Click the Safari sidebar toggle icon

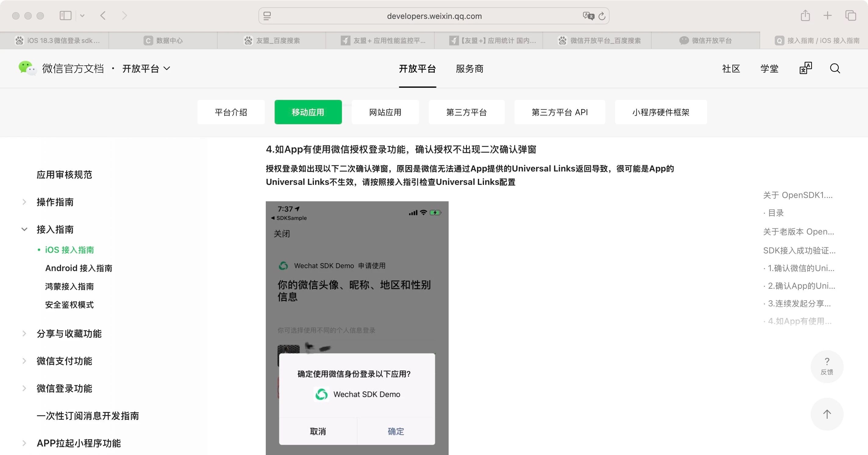click(65, 16)
